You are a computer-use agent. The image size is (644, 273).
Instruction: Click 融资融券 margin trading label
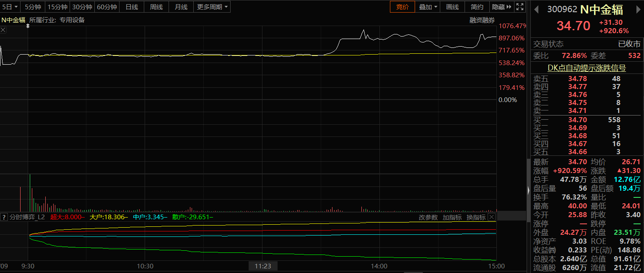point(482,20)
